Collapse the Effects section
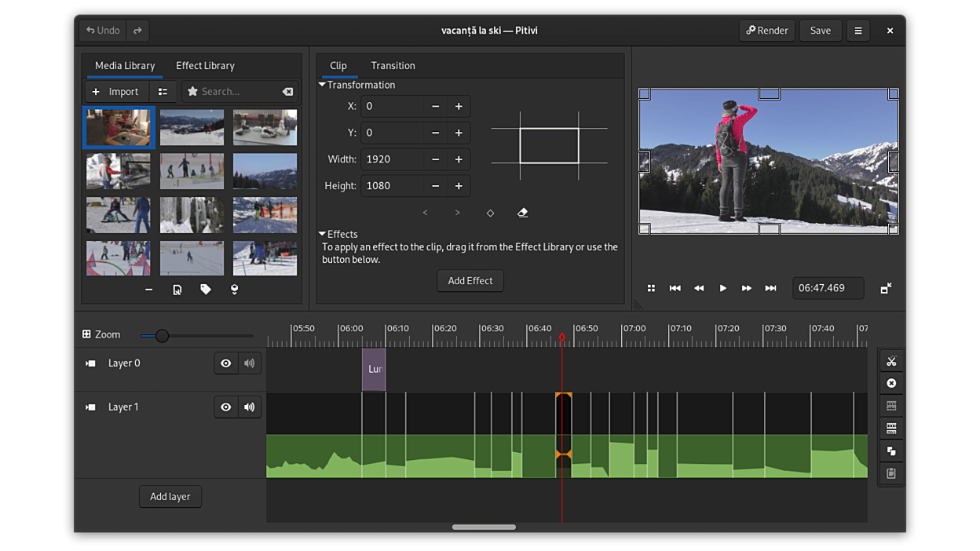This screenshot has height=551, width=980. point(322,234)
